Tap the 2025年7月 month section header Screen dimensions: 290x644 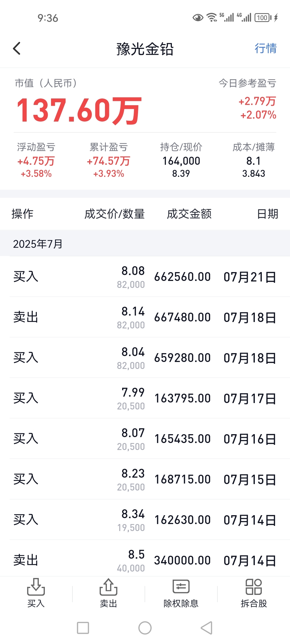point(145,244)
